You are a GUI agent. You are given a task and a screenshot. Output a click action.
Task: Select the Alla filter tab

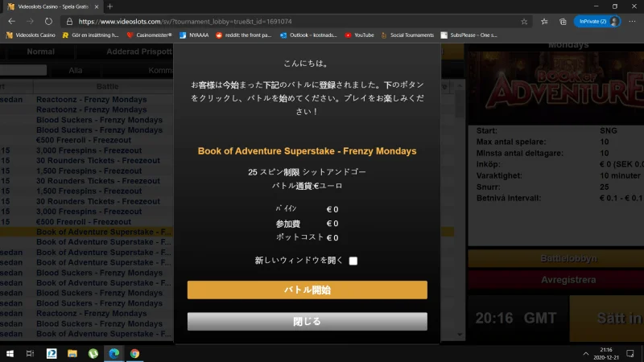(x=76, y=71)
